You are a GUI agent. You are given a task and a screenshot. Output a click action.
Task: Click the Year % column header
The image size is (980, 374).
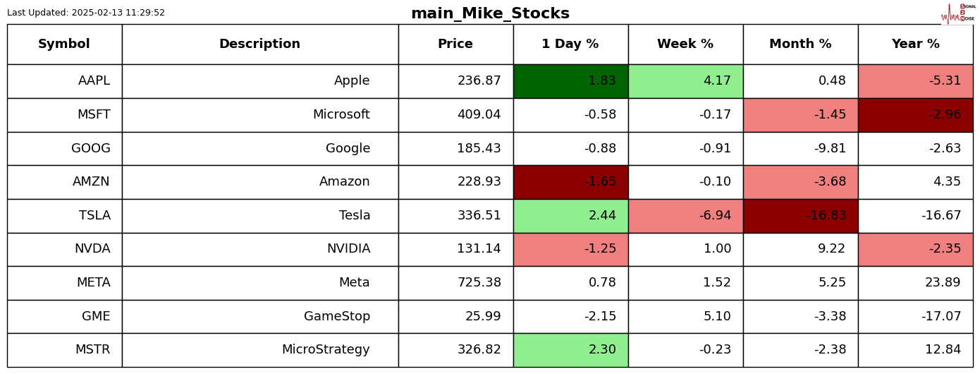coord(915,44)
